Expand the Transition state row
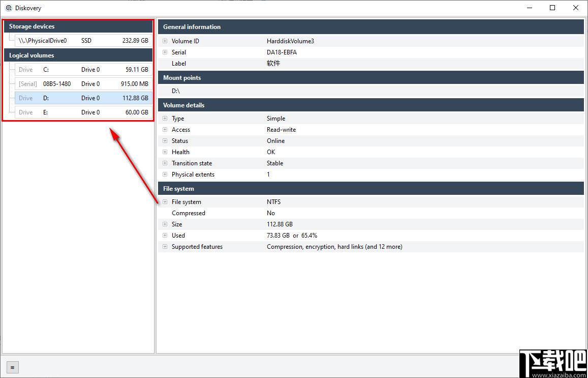Viewport: 588px width, 378px height. click(165, 163)
